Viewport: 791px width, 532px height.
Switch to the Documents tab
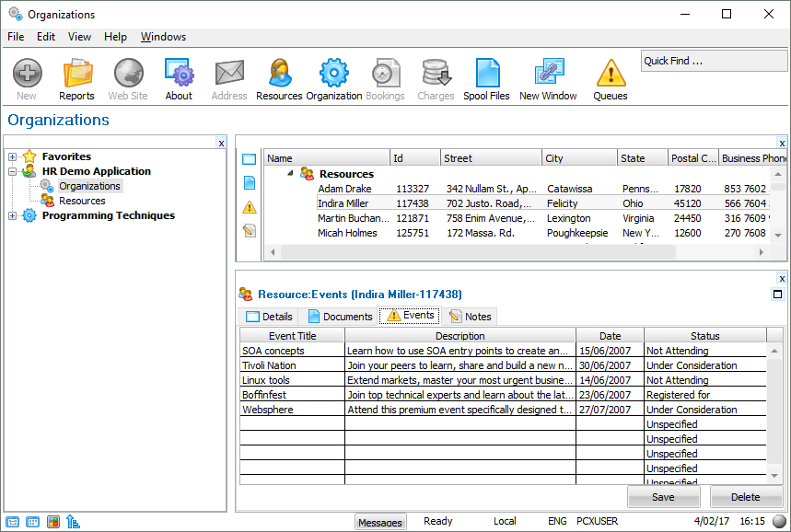pyautogui.click(x=340, y=317)
